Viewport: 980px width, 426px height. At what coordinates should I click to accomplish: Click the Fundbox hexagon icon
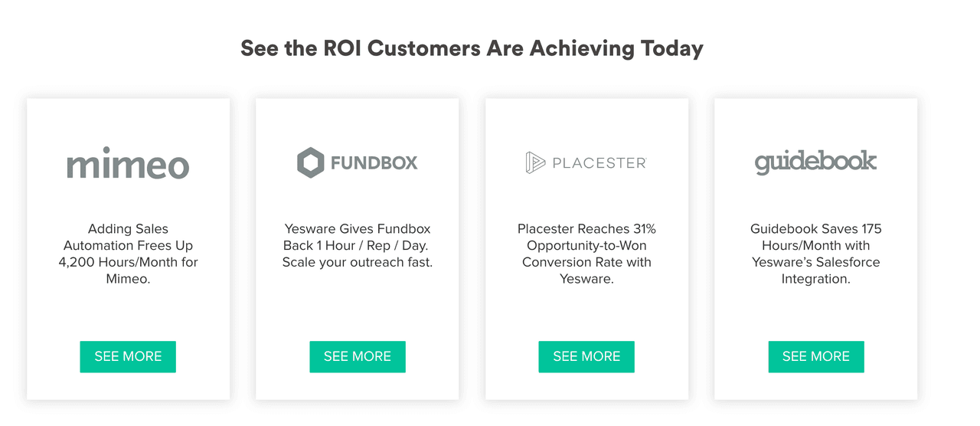click(311, 162)
